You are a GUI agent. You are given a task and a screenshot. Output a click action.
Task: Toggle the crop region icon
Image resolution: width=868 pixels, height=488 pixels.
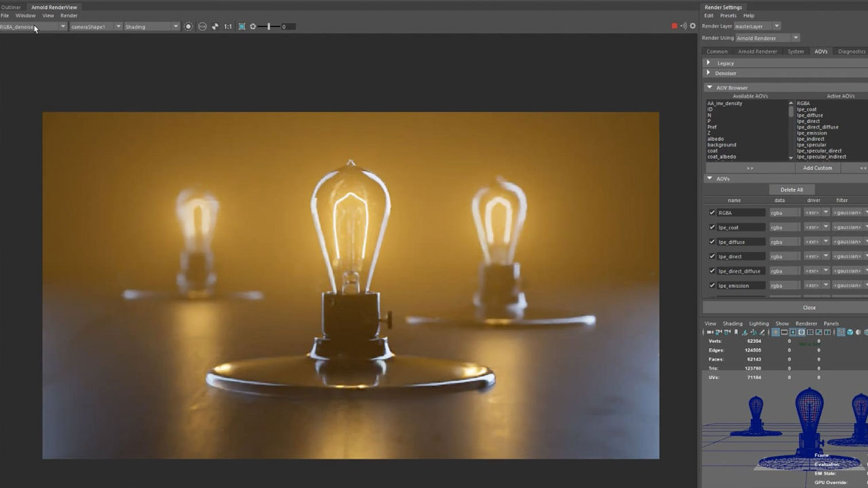(x=241, y=26)
